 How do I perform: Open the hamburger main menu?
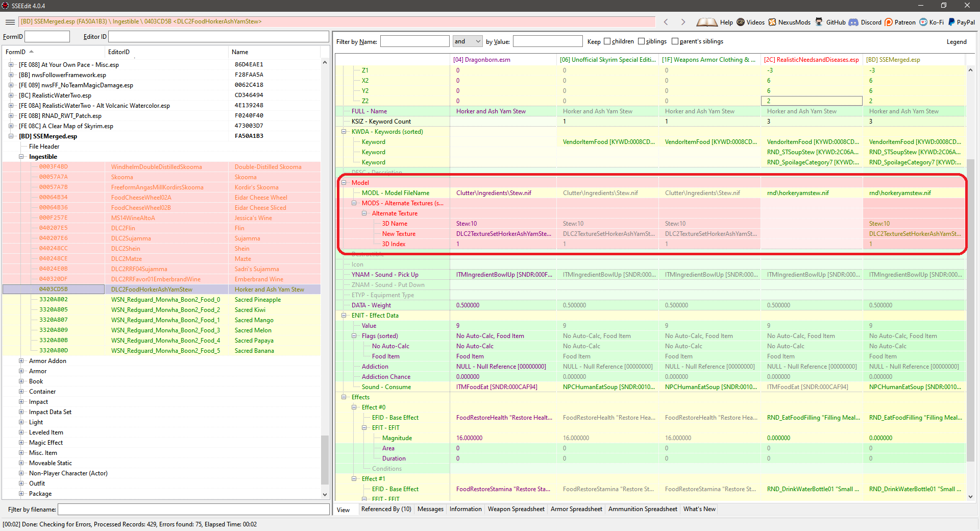[x=10, y=22]
